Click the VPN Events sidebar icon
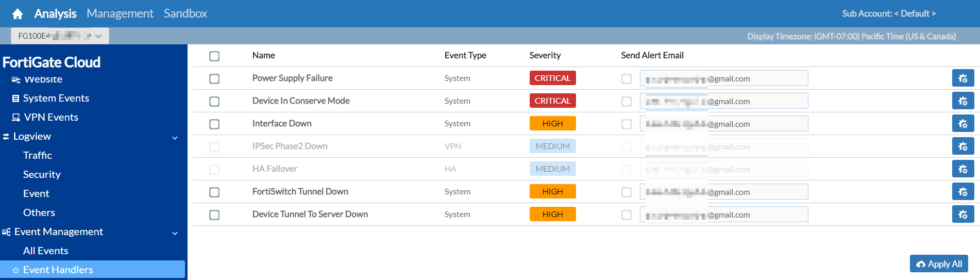 click(x=16, y=118)
